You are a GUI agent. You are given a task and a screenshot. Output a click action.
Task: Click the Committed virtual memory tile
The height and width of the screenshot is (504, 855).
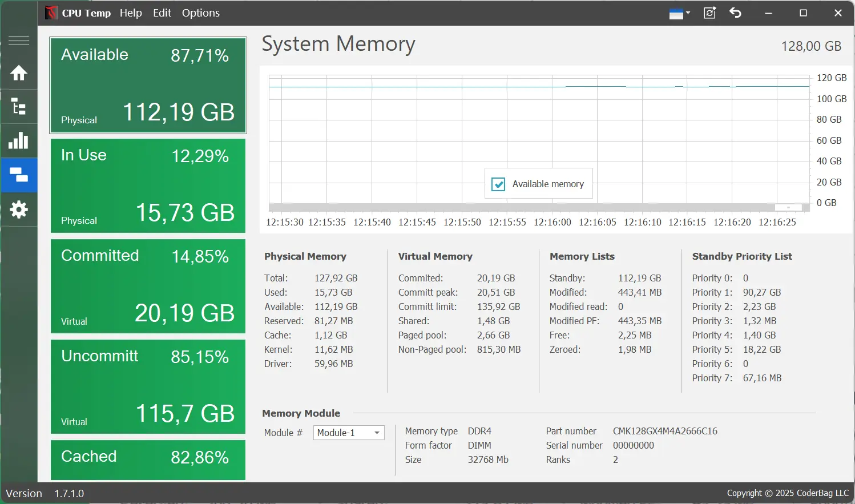pos(148,287)
